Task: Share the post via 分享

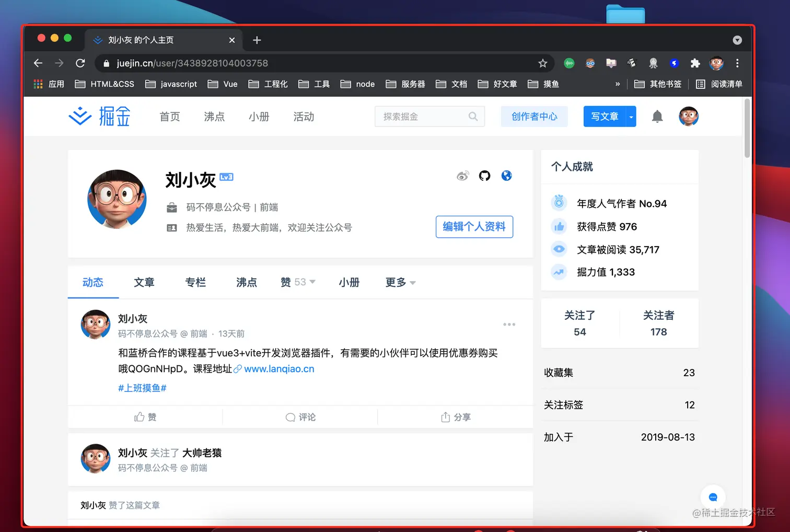Action: (456, 417)
